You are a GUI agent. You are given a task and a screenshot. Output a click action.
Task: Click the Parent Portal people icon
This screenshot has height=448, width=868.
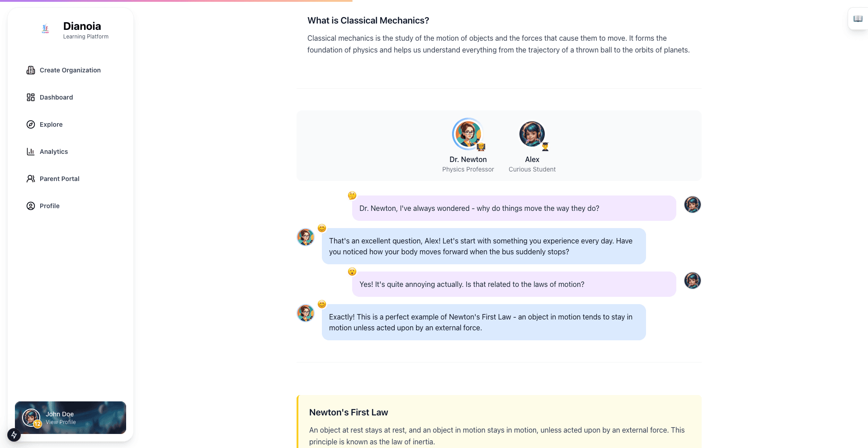point(31,179)
